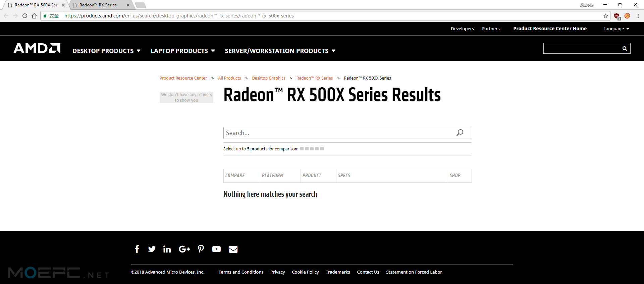Open the Partners link
This screenshot has height=284, width=644.
tap(491, 29)
